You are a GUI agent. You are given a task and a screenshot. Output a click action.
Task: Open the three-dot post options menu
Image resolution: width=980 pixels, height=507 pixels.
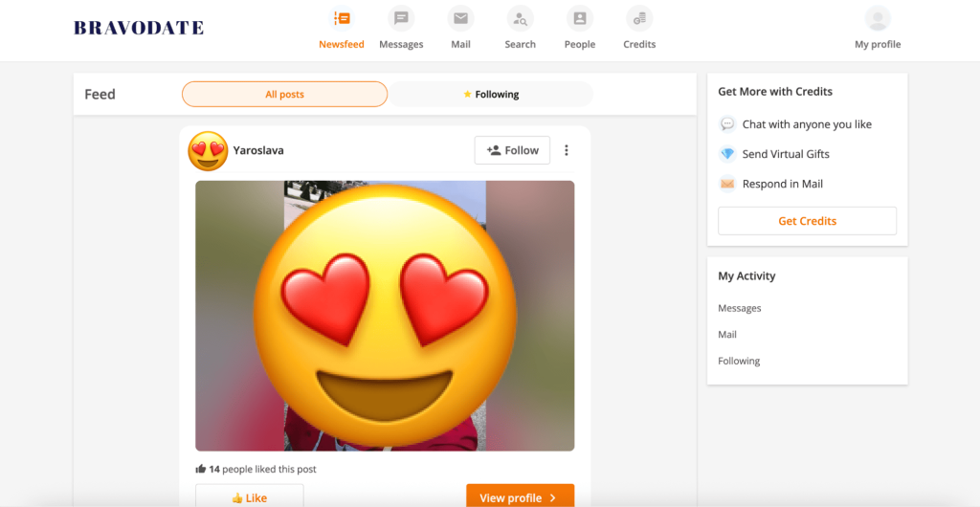567,150
